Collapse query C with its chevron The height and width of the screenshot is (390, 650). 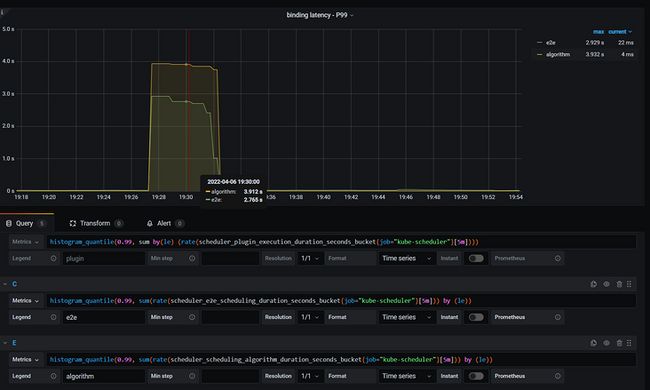point(5,284)
